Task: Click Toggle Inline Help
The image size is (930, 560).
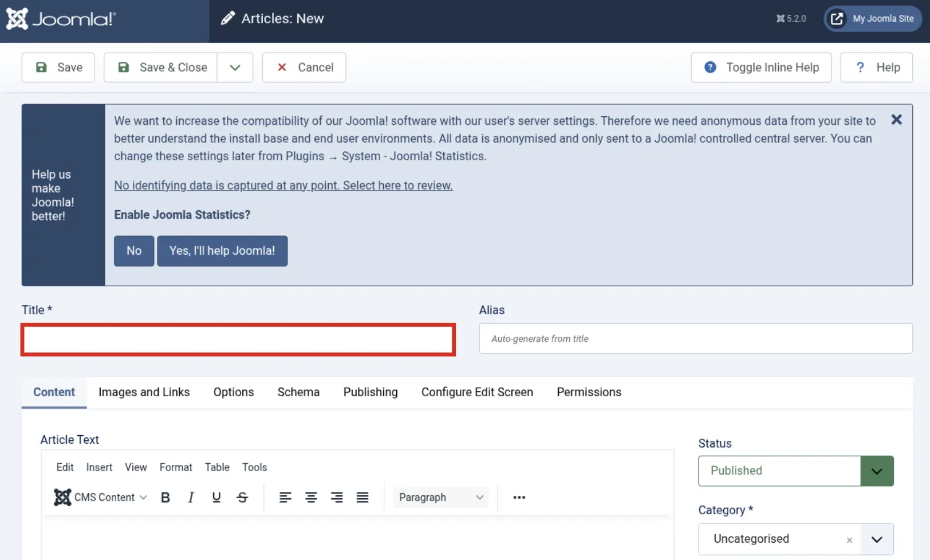Action: [761, 68]
